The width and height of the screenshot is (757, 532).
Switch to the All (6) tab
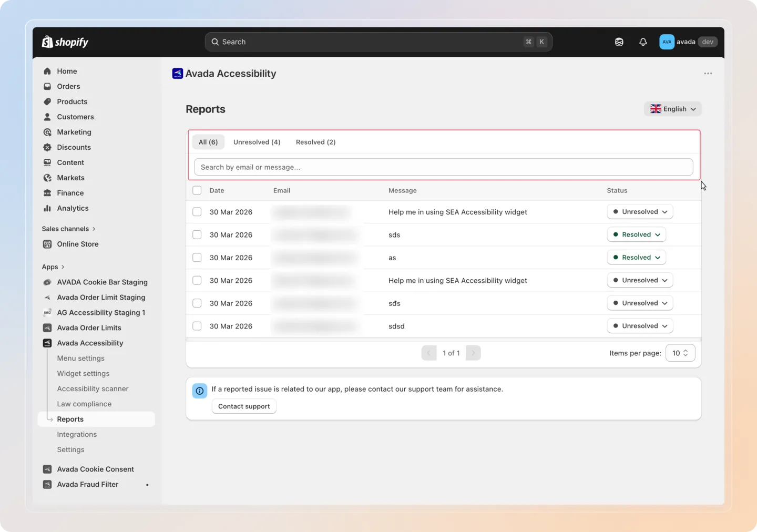(x=208, y=142)
